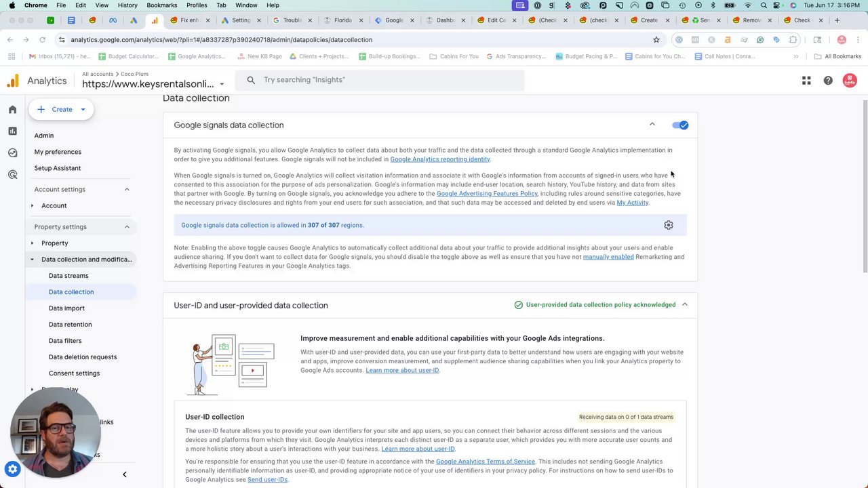Collapse the Property settings group
The image size is (868, 488).
pyautogui.click(x=127, y=227)
